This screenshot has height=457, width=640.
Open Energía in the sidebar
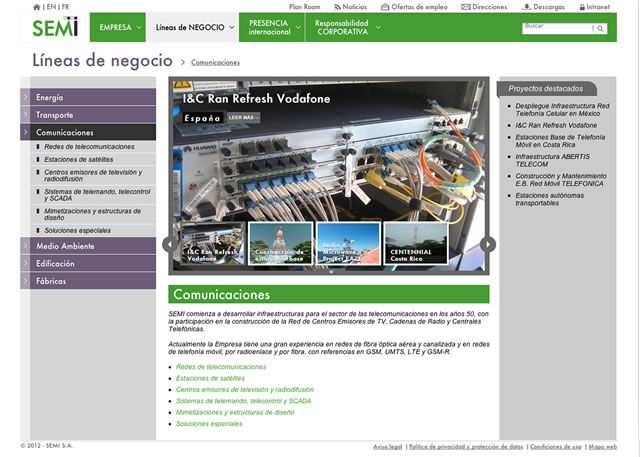point(88,97)
